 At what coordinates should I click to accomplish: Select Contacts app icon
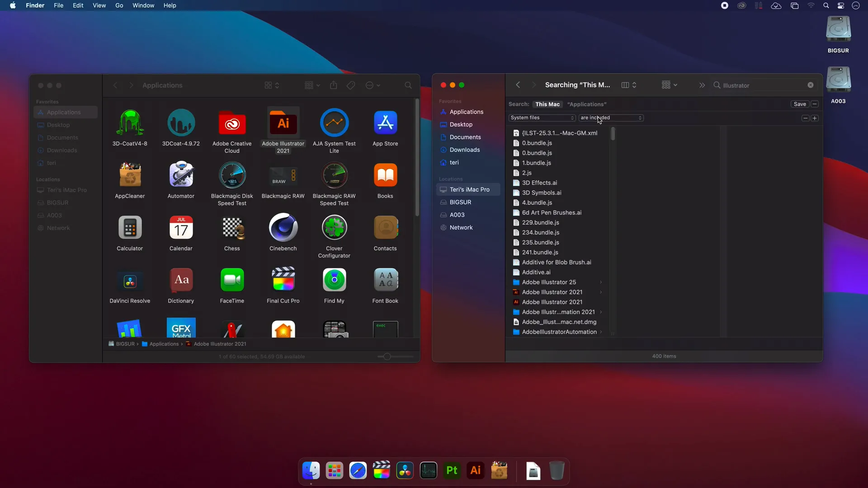pyautogui.click(x=385, y=227)
